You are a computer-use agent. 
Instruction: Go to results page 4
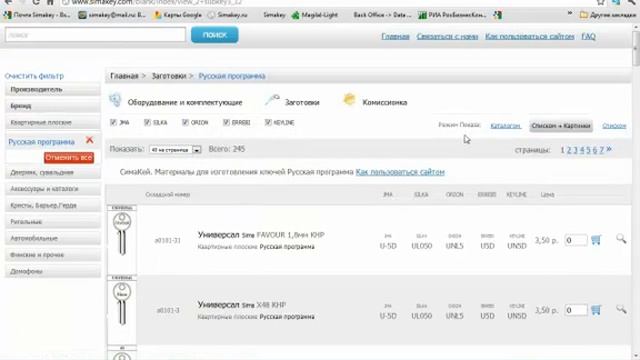click(x=582, y=150)
